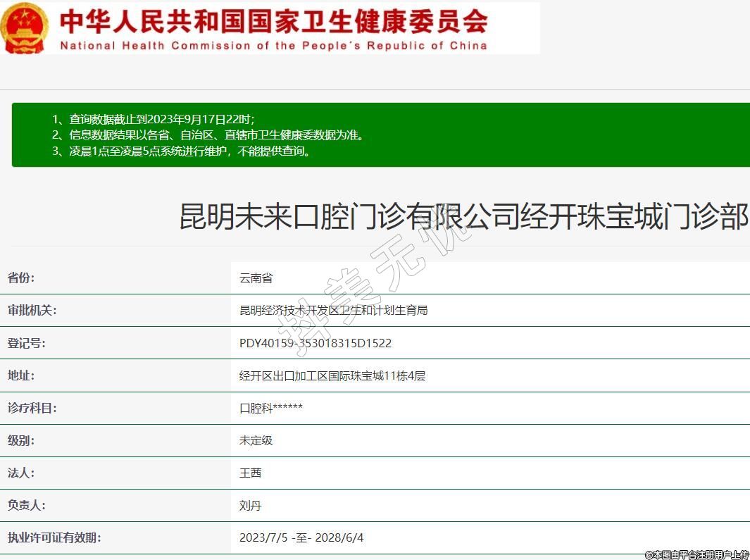The width and height of the screenshot is (750, 560).
Task: Select the 执业许可证有效期 row label
Action: pos(54,537)
